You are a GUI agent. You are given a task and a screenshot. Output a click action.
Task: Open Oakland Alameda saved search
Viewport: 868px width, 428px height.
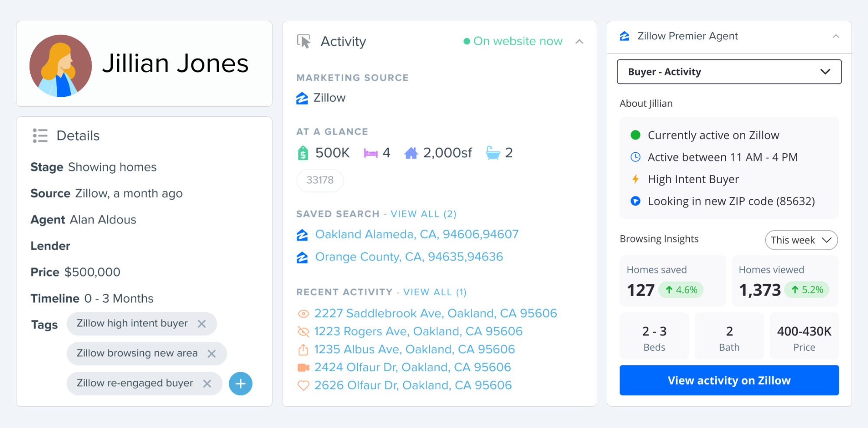[417, 234]
